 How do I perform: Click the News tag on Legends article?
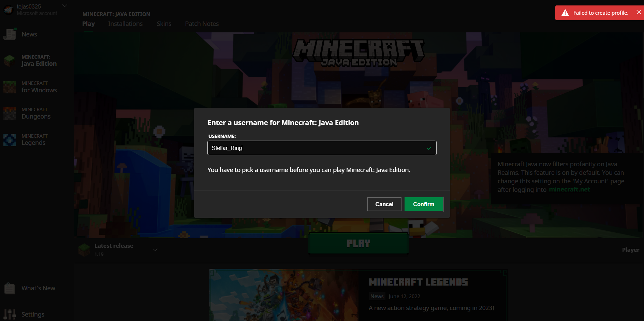coord(377,296)
